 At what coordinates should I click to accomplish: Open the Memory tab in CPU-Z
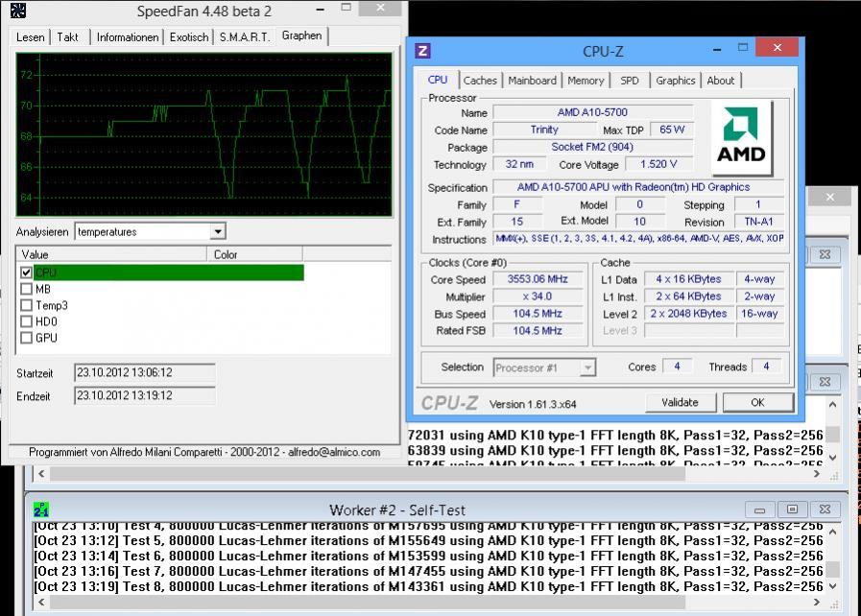(586, 81)
